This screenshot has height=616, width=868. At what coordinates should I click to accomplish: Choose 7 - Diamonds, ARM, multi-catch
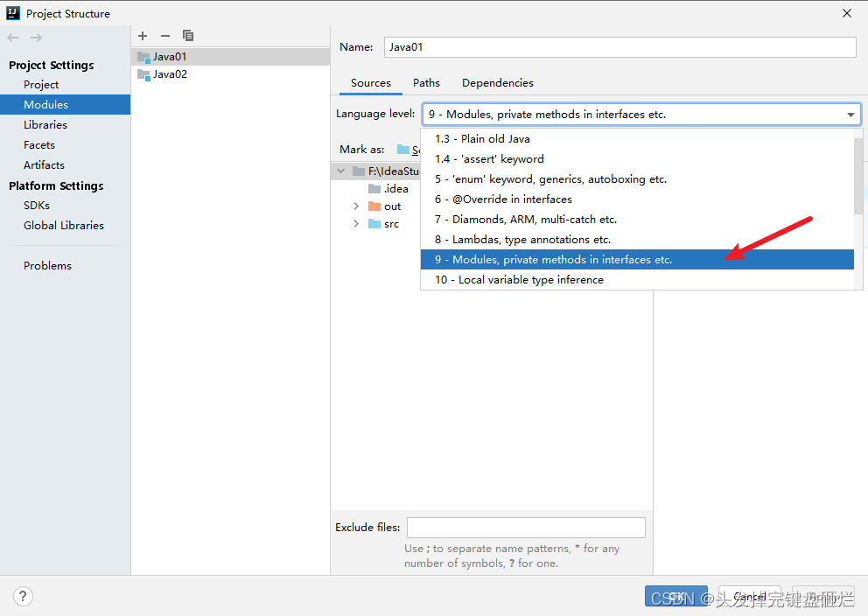coord(637,220)
